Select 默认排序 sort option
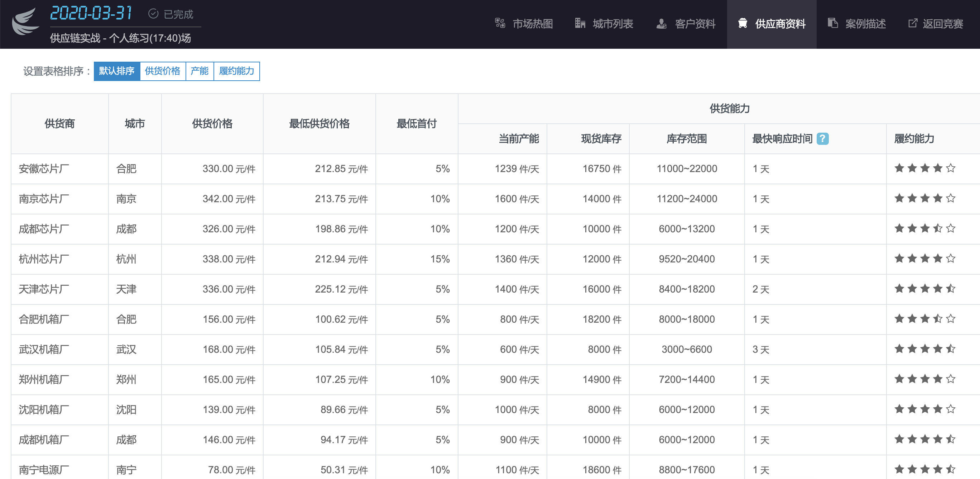 point(117,71)
